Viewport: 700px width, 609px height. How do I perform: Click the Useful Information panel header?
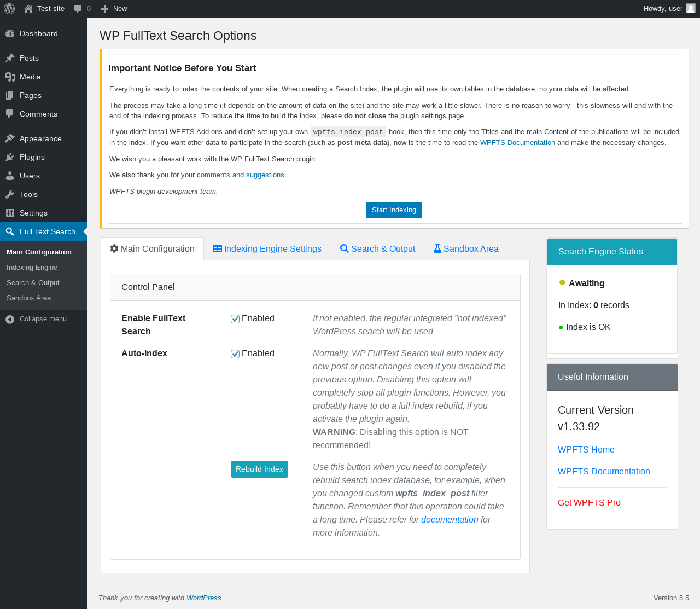[612, 377]
